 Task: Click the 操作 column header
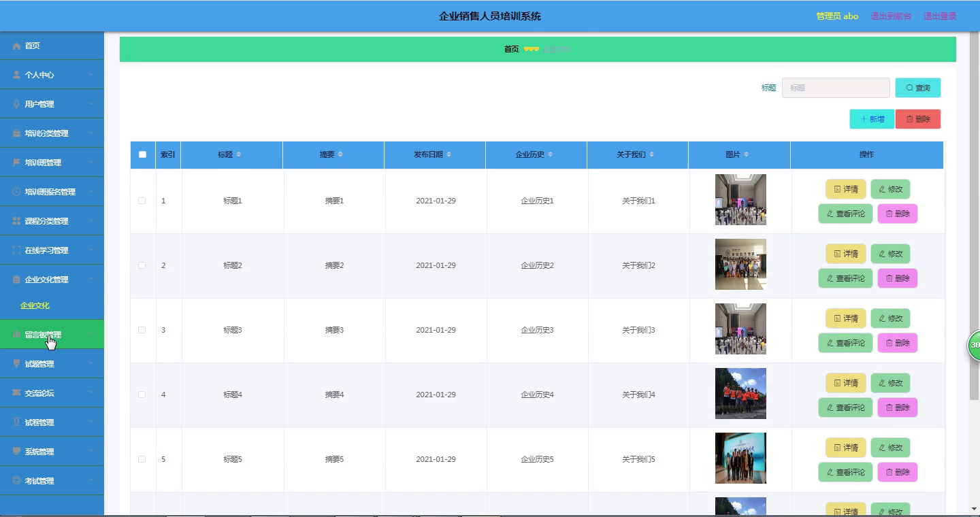tap(866, 154)
